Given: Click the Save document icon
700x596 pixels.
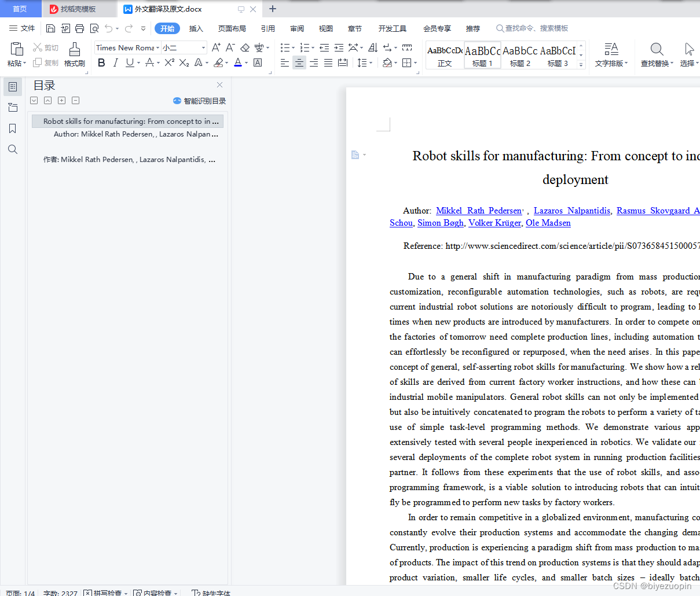Looking at the screenshot, I should pos(50,28).
